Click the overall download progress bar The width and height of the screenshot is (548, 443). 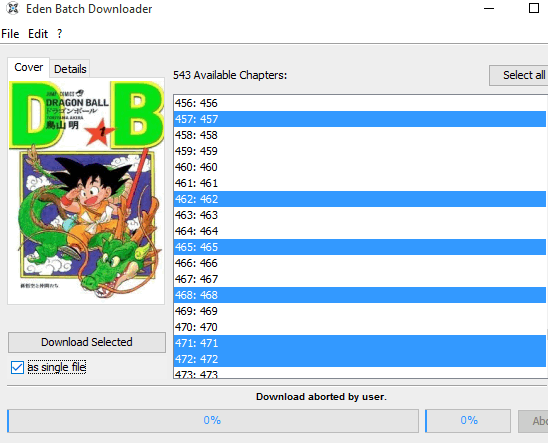[213, 421]
